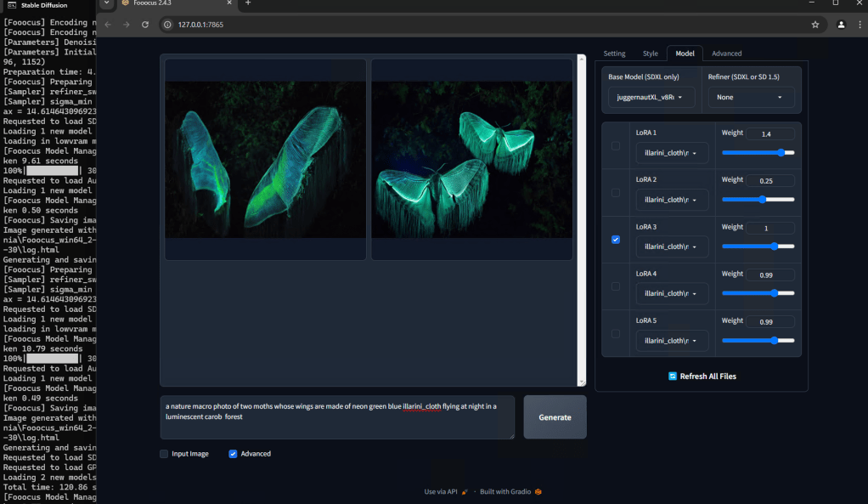This screenshot has height=504, width=868.
Task: Switch to the Advanced tab
Action: pos(726,54)
